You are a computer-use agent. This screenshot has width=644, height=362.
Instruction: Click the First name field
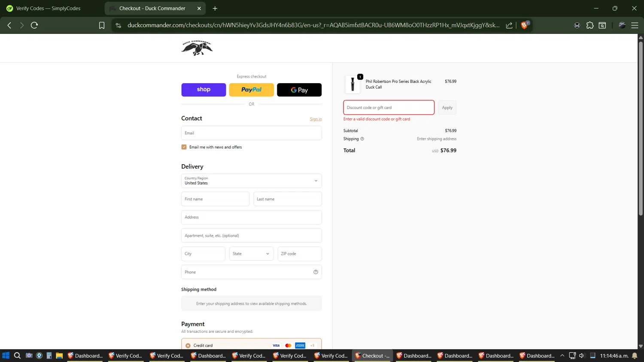click(x=215, y=199)
